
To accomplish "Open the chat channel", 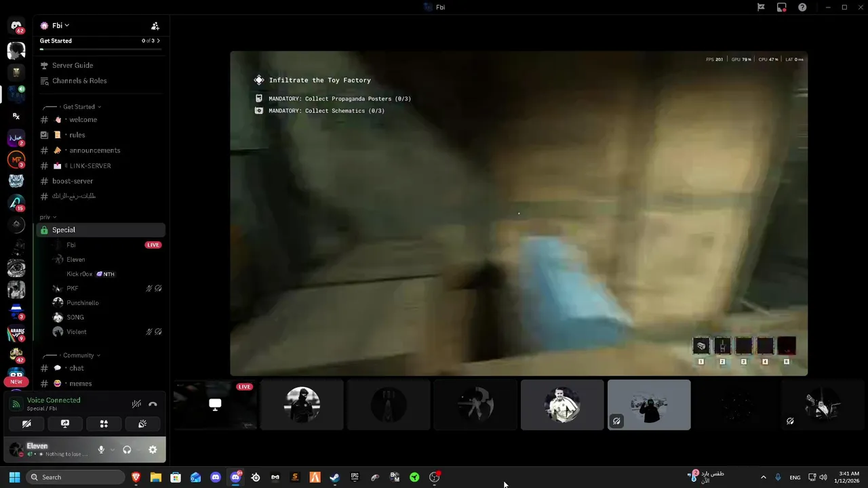I will click(x=100, y=368).
